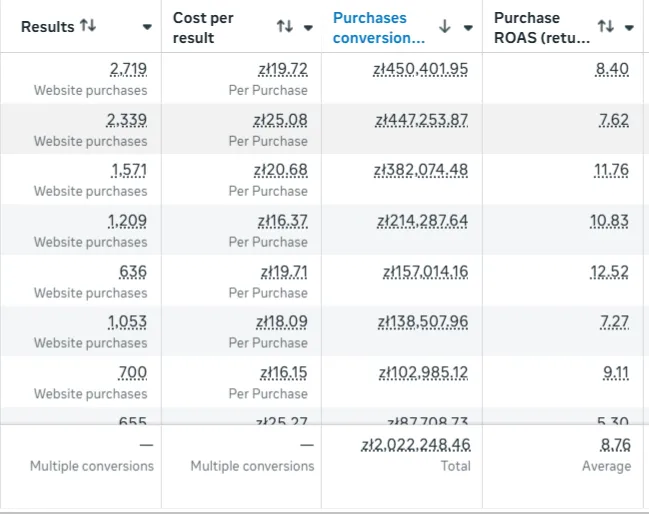Click the zł16.37 cost per purchase
The width and height of the screenshot is (649, 514).
282,221
